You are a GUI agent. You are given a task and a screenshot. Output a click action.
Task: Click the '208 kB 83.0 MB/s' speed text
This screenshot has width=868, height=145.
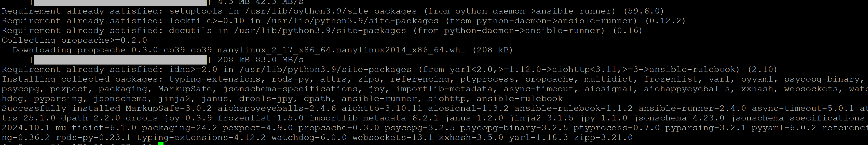click(x=260, y=60)
